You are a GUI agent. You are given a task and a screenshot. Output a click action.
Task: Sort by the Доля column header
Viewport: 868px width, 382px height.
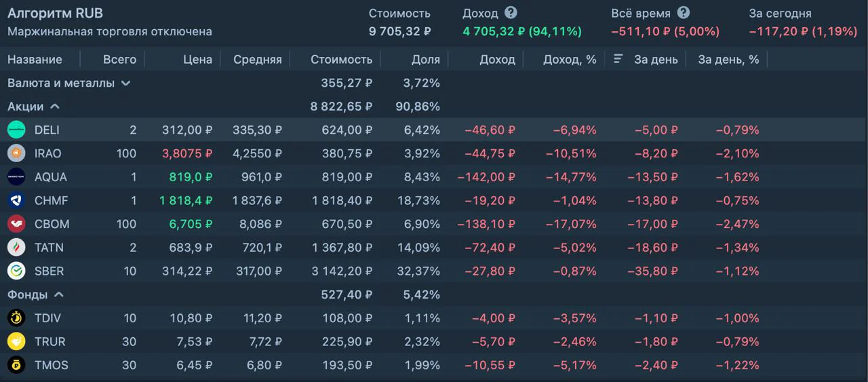click(x=425, y=60)
